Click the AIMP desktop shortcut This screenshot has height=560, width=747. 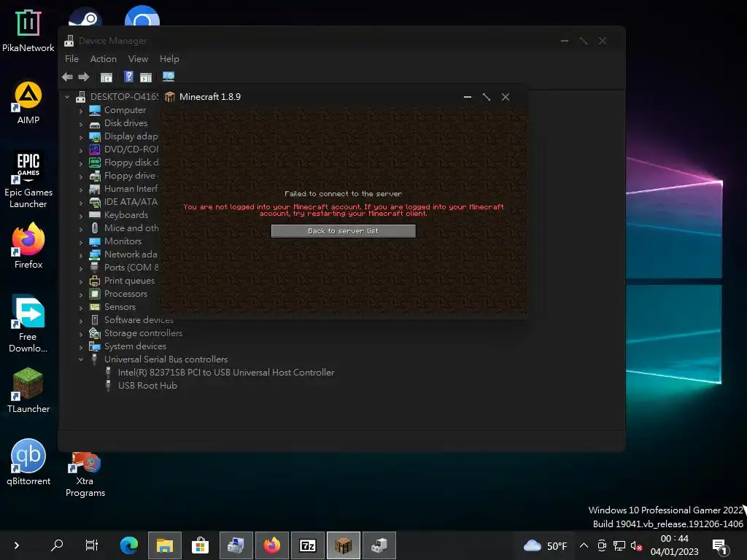pos(28,103)
